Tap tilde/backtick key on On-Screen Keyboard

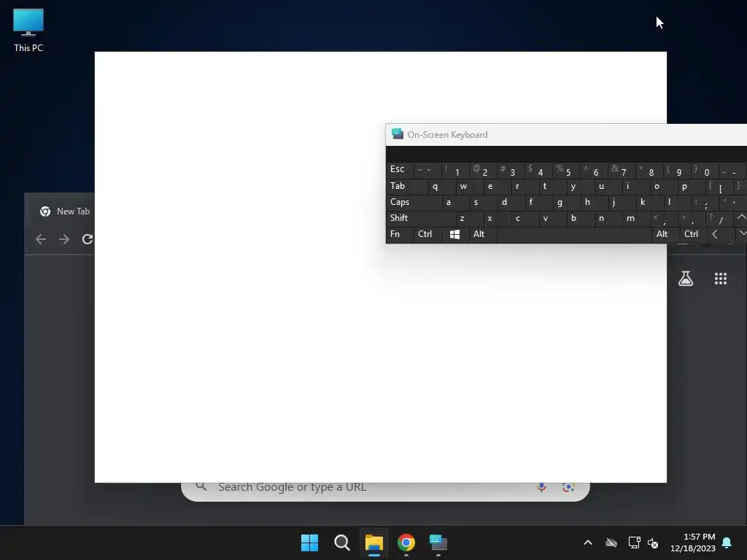[427, 169]
